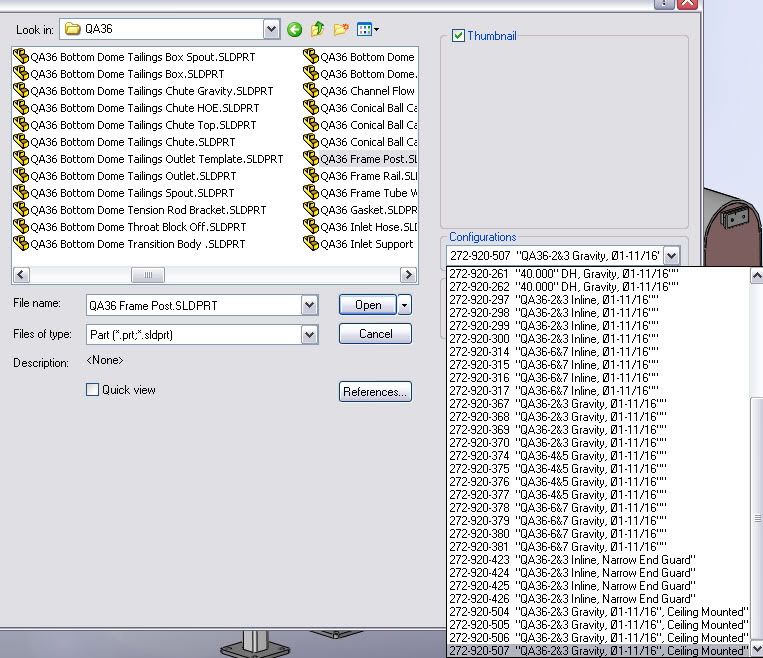The width and height of the screenshot is (763, 658).
Task: Expand the Look in folder dropdown
Action: point(272,29)
